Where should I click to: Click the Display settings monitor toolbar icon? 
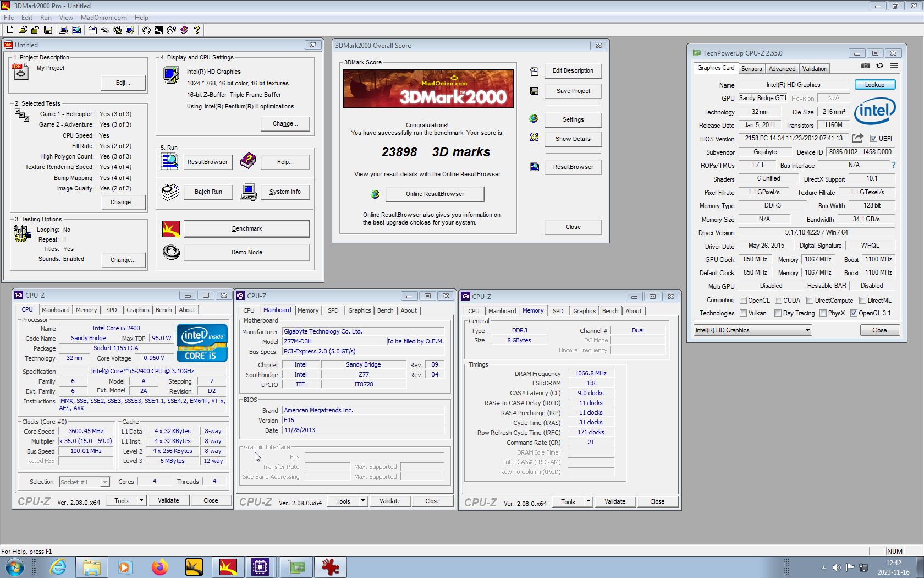tap(130, 30)
